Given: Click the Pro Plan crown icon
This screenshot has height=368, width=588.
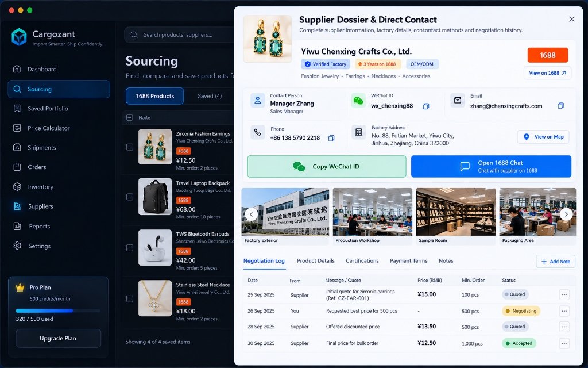Looking at the screenshot, I should 20,287.
